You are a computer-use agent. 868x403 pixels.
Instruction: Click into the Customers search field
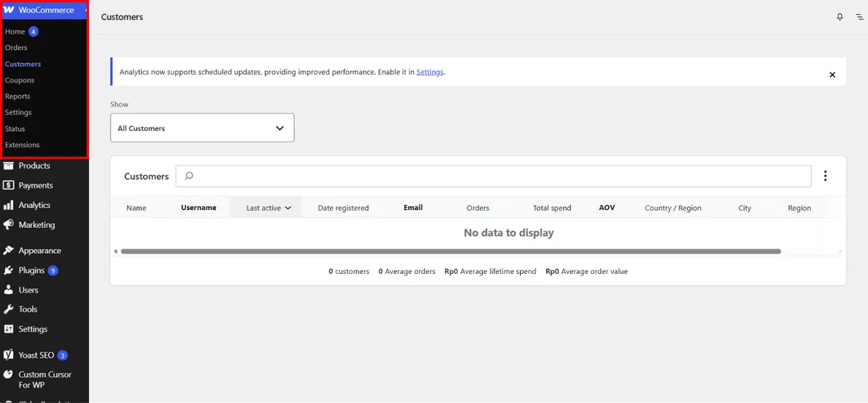[494, 176]
